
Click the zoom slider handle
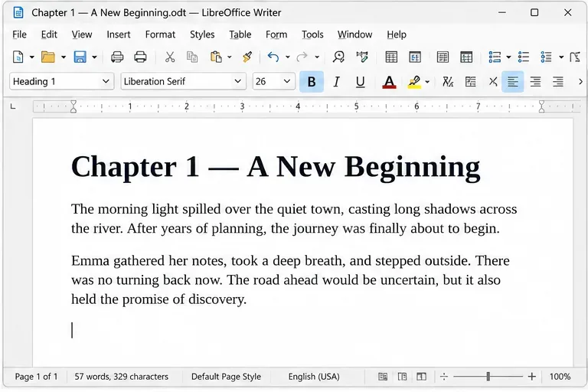(x=488, y=376)
